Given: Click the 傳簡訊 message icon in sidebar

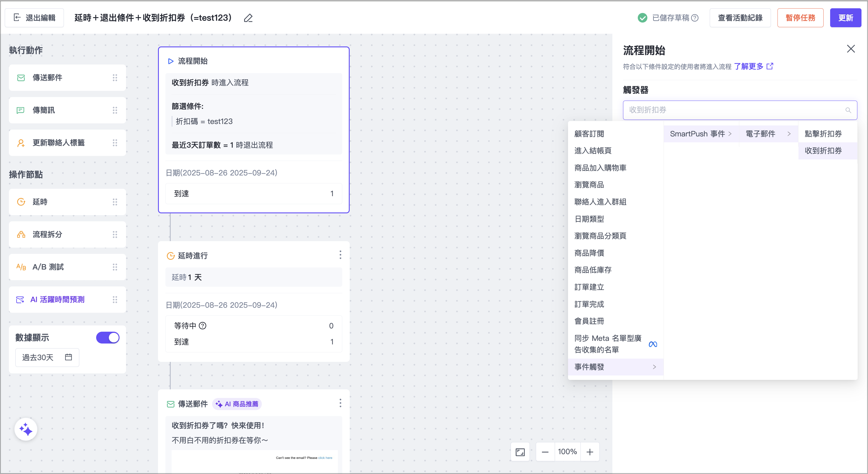Looking at the screenshot, I should pos(21,110).
